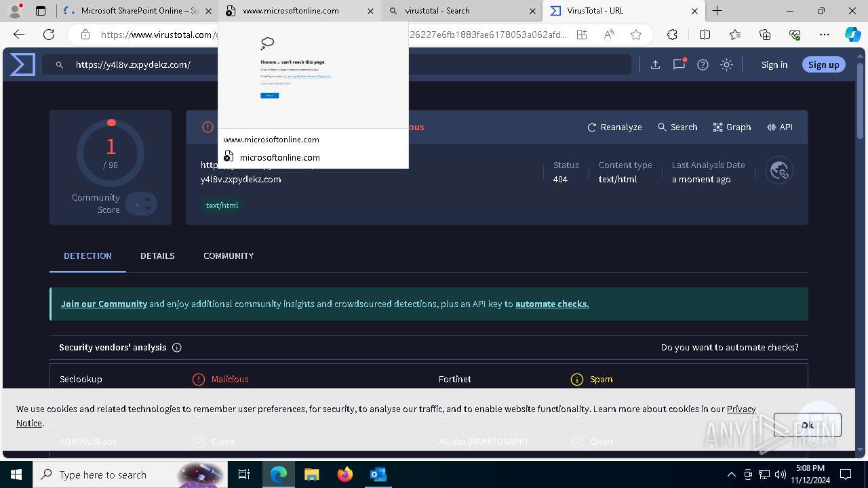Open VirusTotal notifications icon
This screenshot has height=488, width=868.
point(679,64)
